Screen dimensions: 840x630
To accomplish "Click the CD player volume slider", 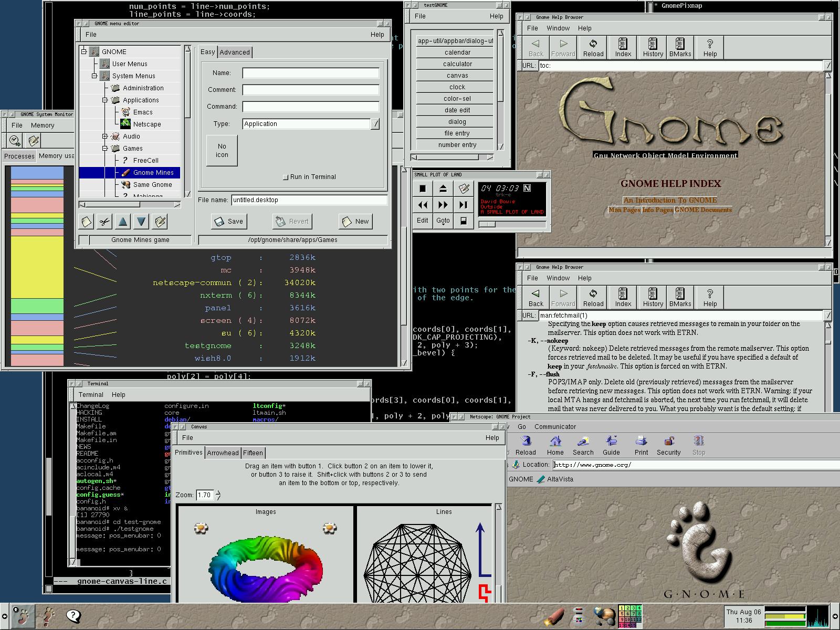I will (x=512, y=224).
